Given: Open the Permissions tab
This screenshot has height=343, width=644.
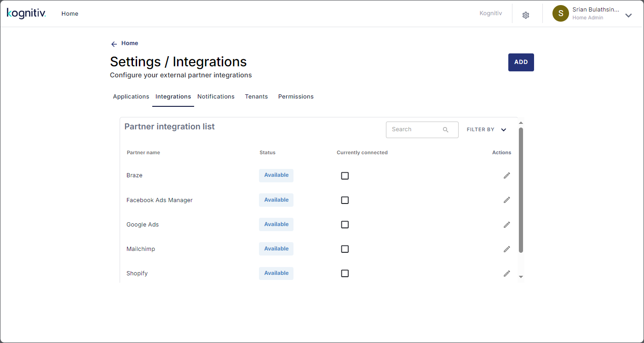Looking at the screenshot, I should point(296,97).
